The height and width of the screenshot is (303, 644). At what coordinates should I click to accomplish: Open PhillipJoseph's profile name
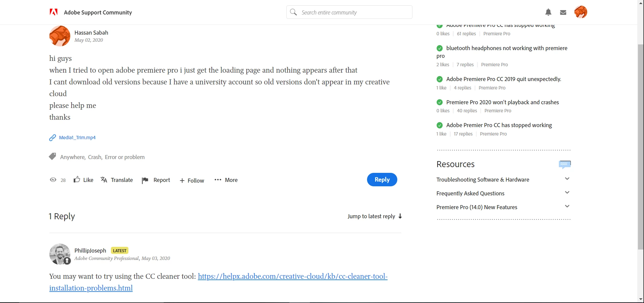(x=90, y=251)
